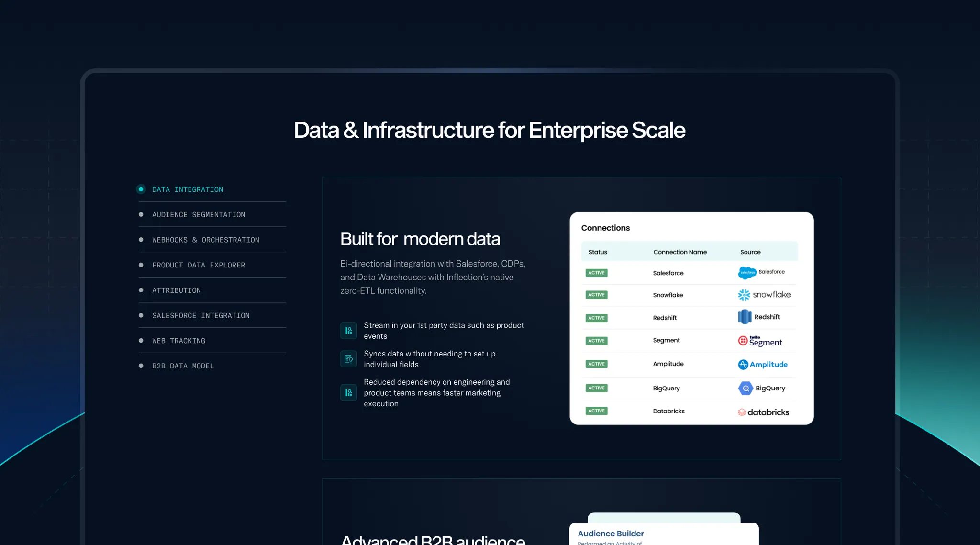The image size is (980, 545).
Task: Click the Built for modern data heading
Action: [420, 239]
